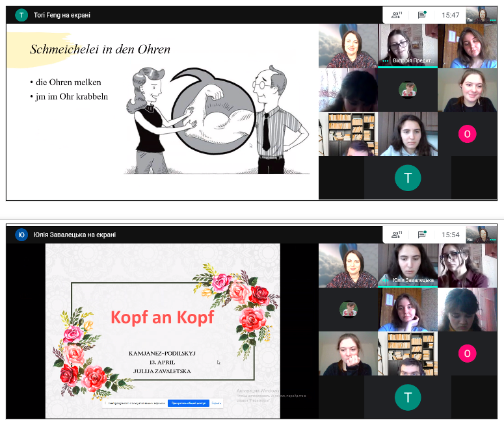Click the "Kopf an Kopf" slide title
This screenshot has height=425, width=504.
(x=162, y=316)
